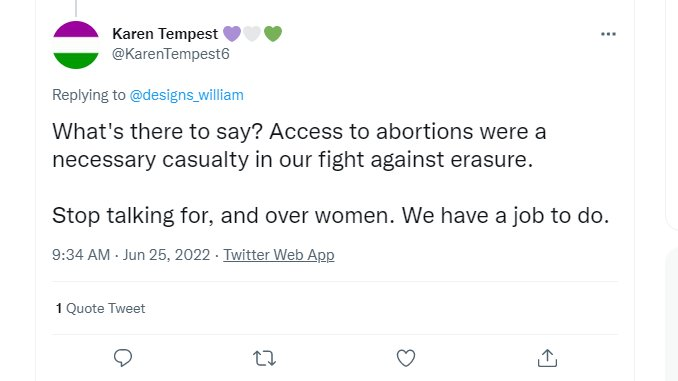The height and width of the screenshot is (381, 678).
Task: Click the @KarenTempest6 handle
Action: point(171,54)
